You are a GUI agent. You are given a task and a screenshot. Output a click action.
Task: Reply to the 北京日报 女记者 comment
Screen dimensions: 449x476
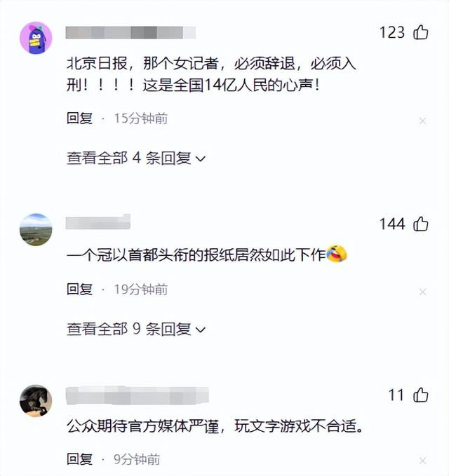tap(79, 118)
